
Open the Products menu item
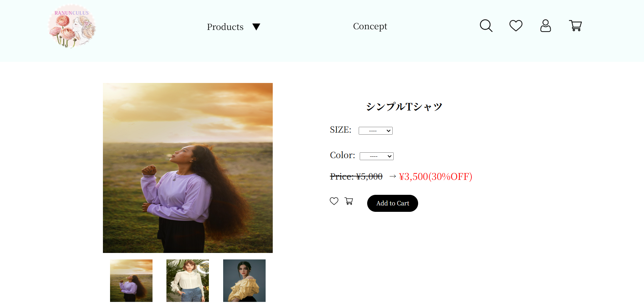point(225,27)
